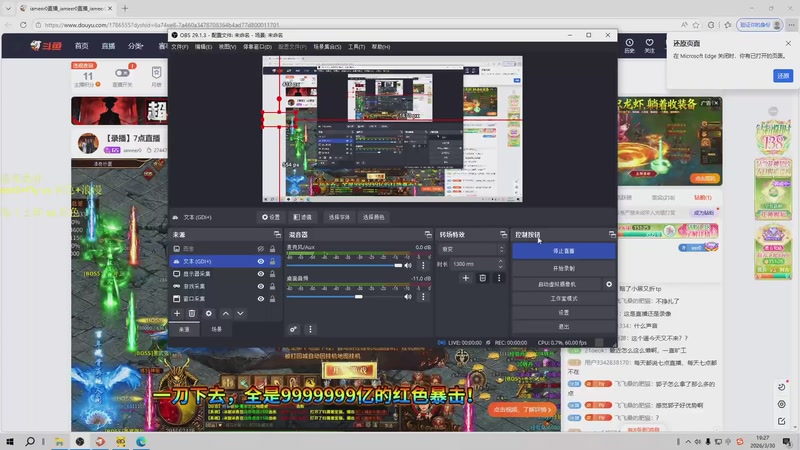Adjust 时长 1300 ms duration stepper

pyautogui.click(x=500, y=264)
